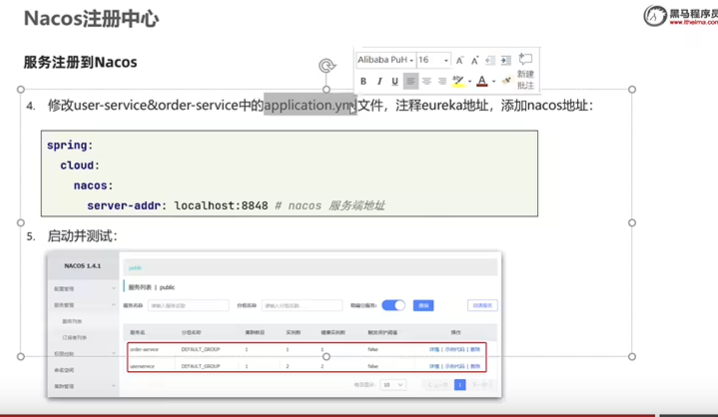The width and height of the screenshot is (718, 417).
Task: Click the group name search field in the Nacos screenshot
Action: [302, 305]
